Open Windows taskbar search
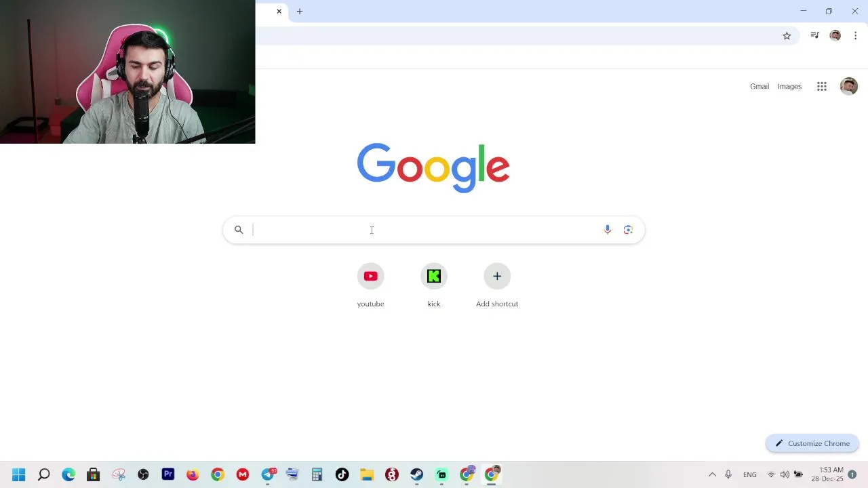The image size is (868, 488). pos(43,474)
